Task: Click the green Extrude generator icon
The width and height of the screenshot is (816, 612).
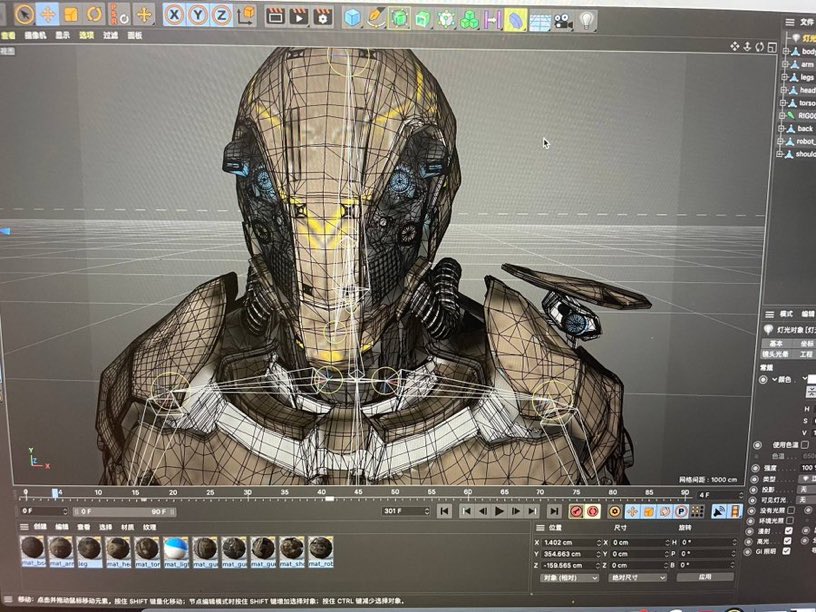Action: [423, 19]
